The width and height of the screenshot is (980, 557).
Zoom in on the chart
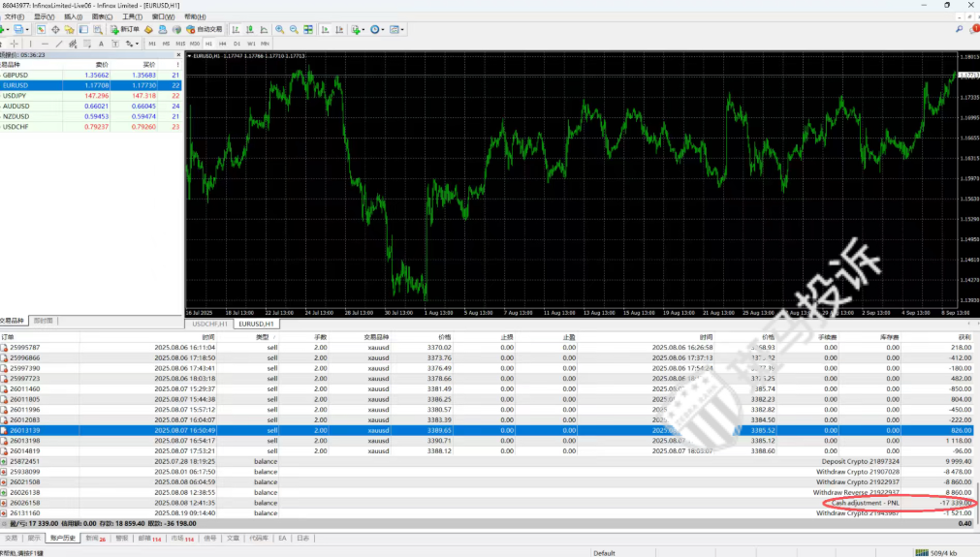click(x=279, y=29)
